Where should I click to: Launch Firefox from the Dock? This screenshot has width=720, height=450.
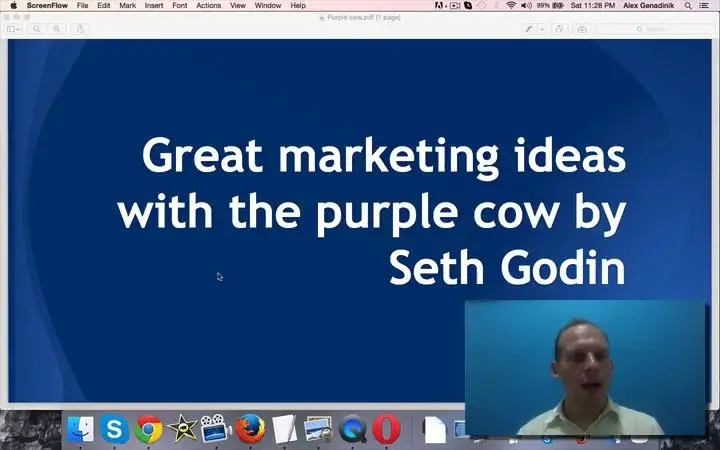click(250, 430)
